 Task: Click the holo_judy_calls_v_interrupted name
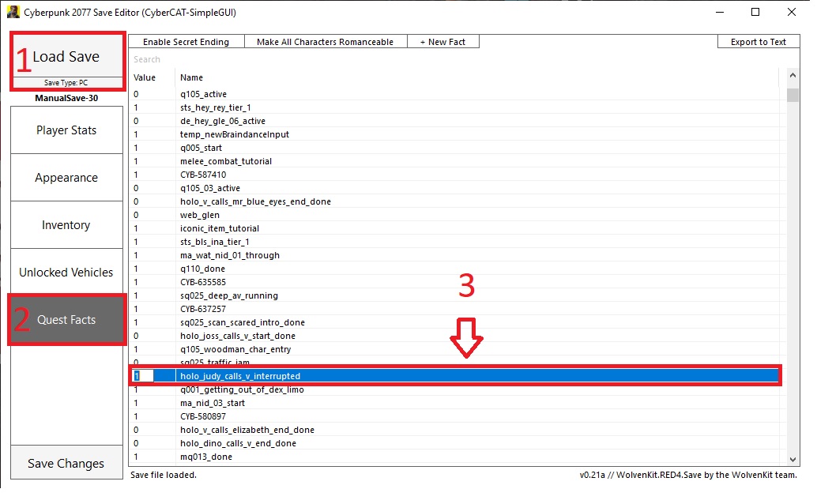(x=240, y=376)
